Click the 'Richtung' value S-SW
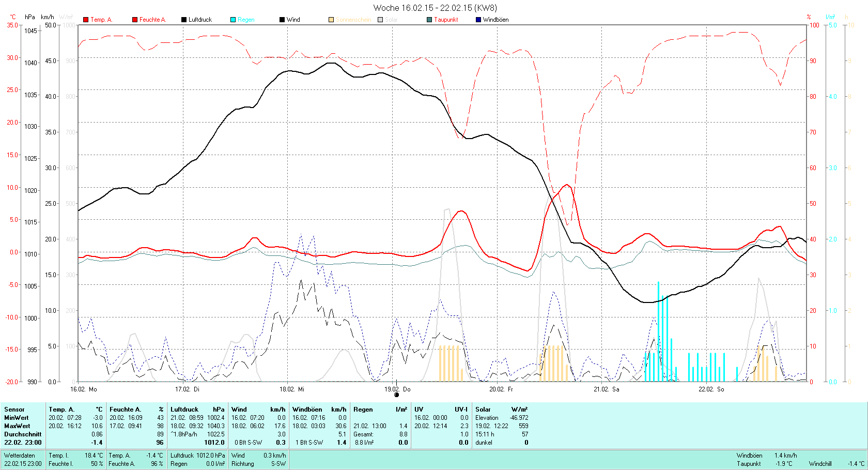The image size is (868, 470). point(278,463)
